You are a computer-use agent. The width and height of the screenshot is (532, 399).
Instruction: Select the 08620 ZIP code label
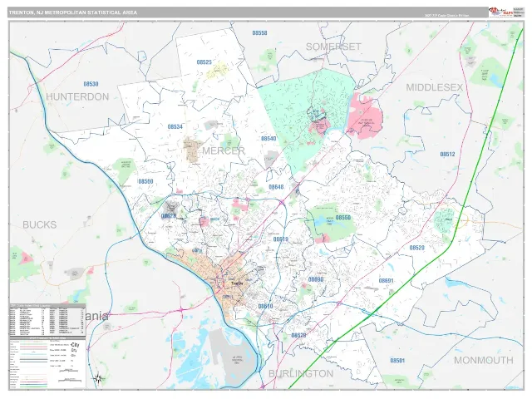299,336
